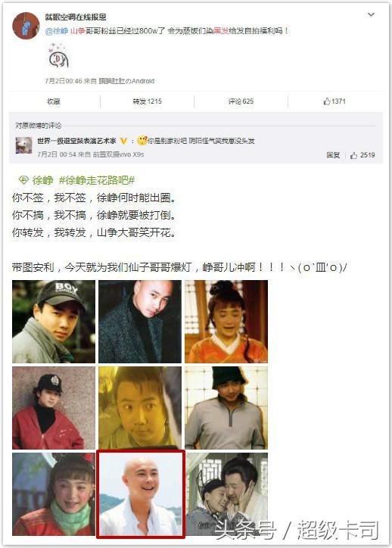The height and width of the screenshot is (548, 392).
Task: Open photo of man in BOY cap
Action: pos(54,322)
